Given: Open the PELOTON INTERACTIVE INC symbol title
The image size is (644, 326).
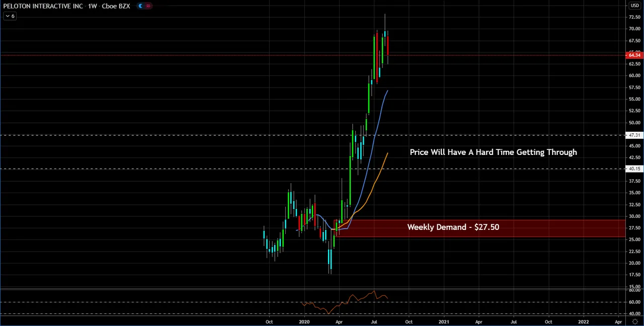Looking at the screenshot, I should (43, 6).
